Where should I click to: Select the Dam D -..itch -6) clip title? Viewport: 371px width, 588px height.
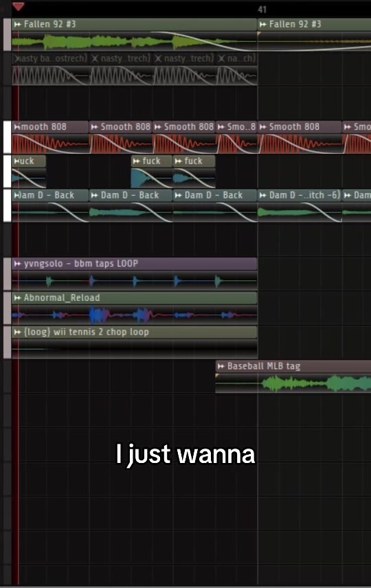click(x=304, y=195)
